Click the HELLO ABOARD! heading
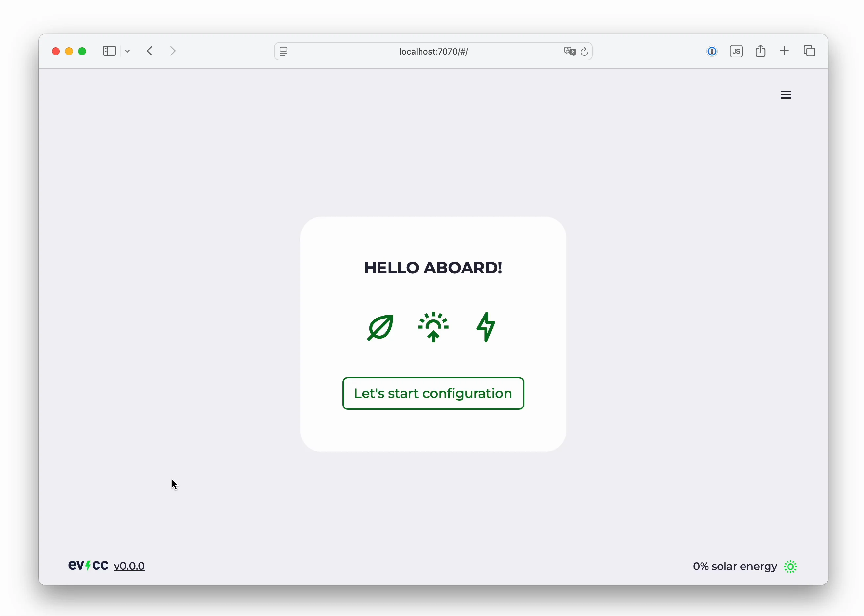This screenshot has height=616, width=864. click(433, 268)
